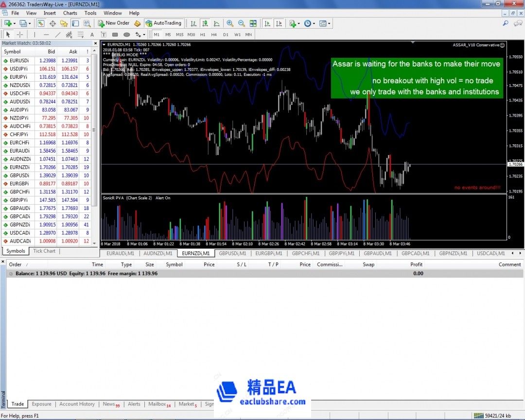Switch timeframe to H1
Image resolution: width=525 pixels, height=420 pixels.
click(203, 35)
